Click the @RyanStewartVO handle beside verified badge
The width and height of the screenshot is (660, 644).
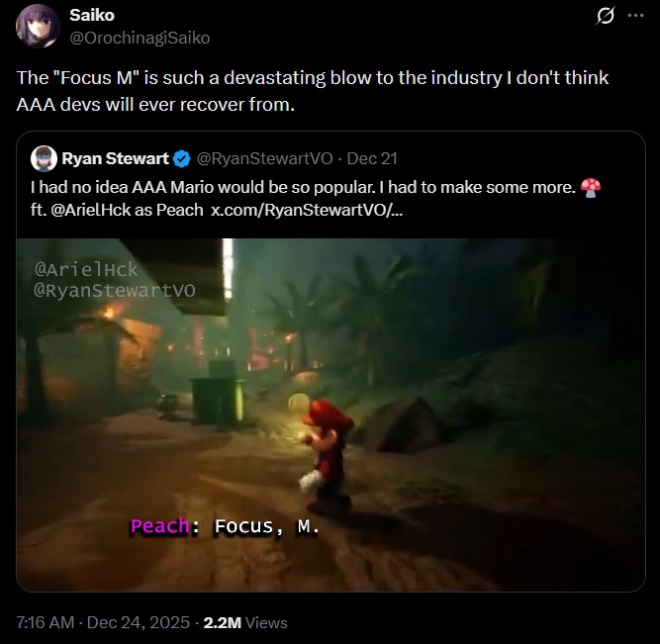pos(261,158)
